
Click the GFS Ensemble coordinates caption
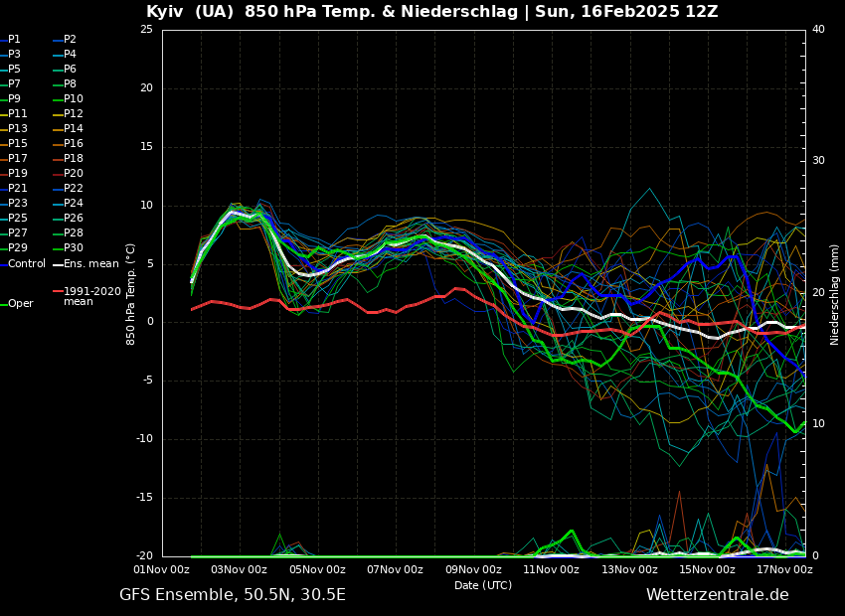tap(233, 595)
